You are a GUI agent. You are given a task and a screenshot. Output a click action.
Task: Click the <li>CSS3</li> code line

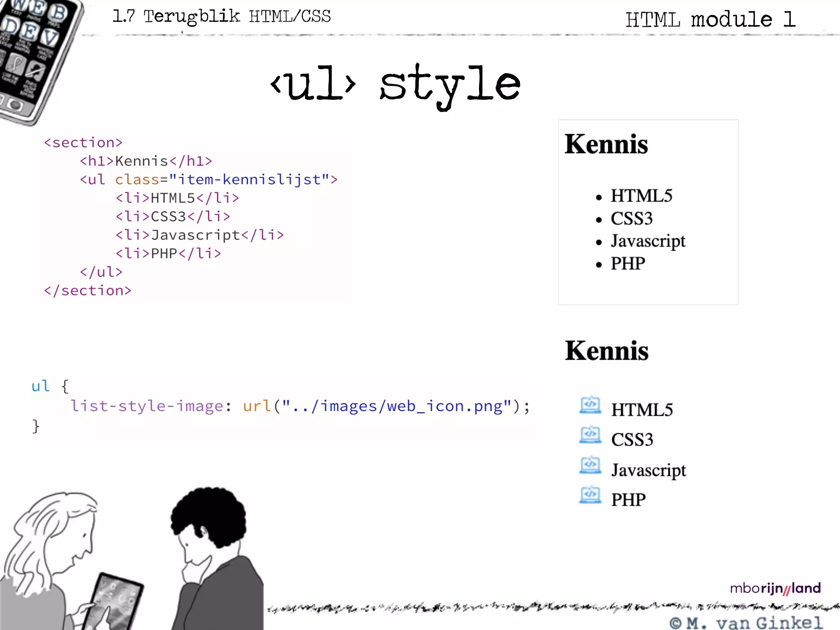173,216
